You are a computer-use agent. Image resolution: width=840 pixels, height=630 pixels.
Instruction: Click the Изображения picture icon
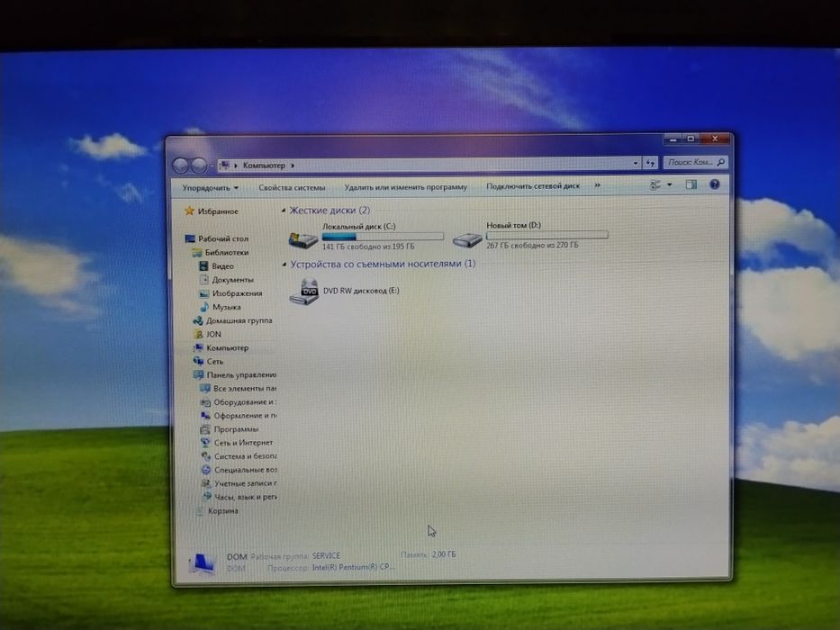point(204,293)
